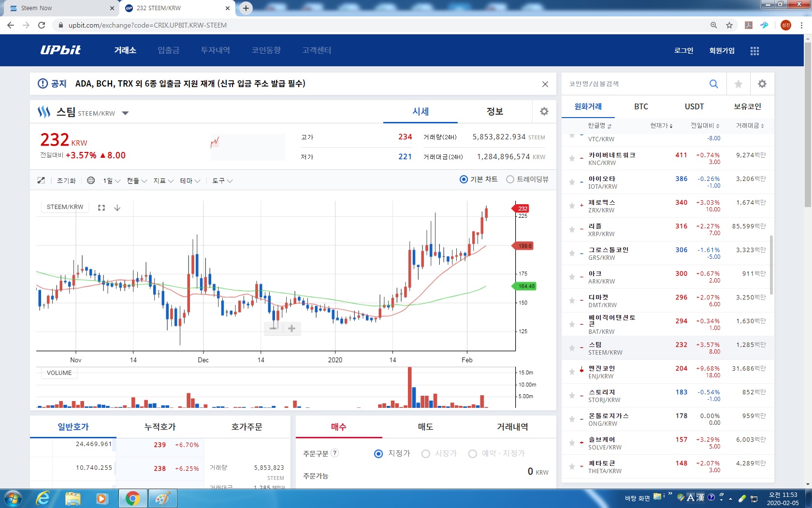812x508 pixels.
Task: Click the 회원가입 link
Action: coord(722,50)
